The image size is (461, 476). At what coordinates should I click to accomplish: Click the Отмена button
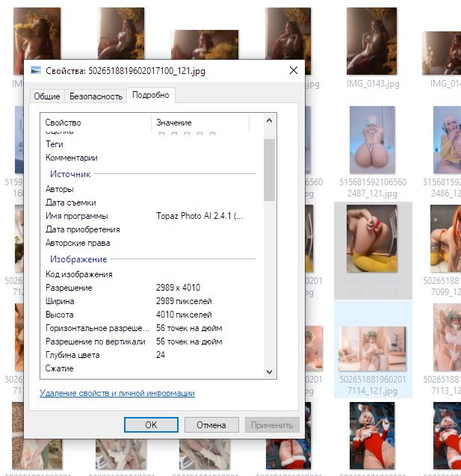pyautogui.click(x=211, y=424)
